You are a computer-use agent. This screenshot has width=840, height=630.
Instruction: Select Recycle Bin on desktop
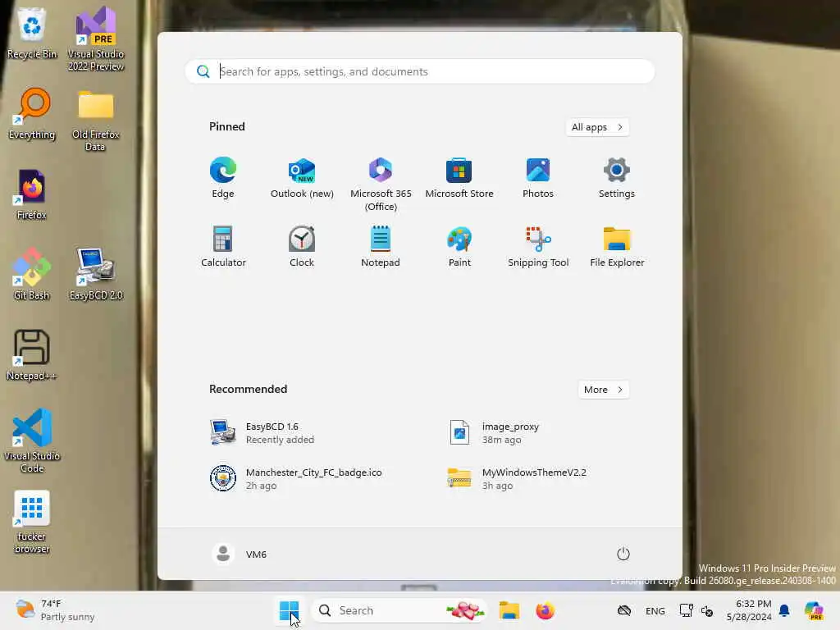pyautogui.click(x=32, y=33)
